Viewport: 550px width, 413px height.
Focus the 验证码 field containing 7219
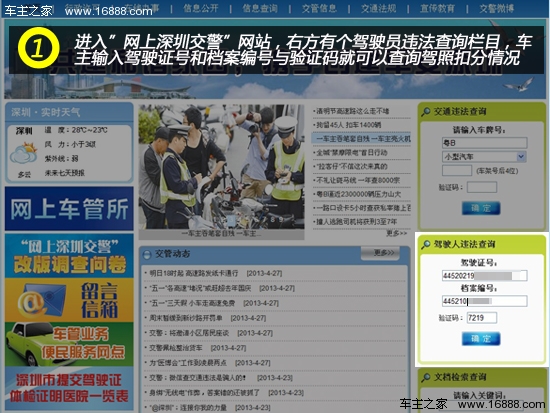482,318
